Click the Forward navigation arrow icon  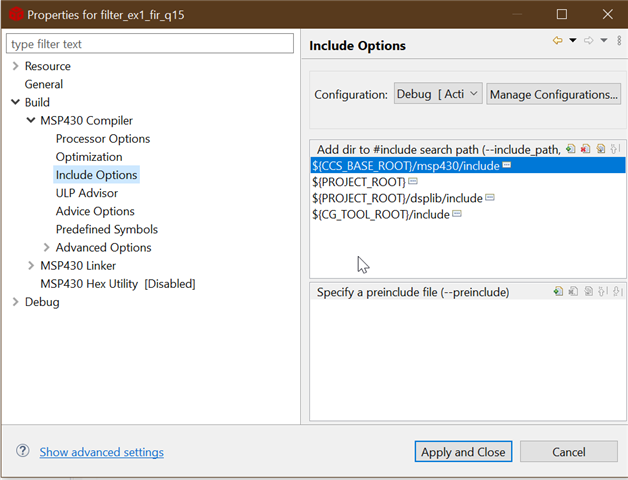[x=588, y=40]
